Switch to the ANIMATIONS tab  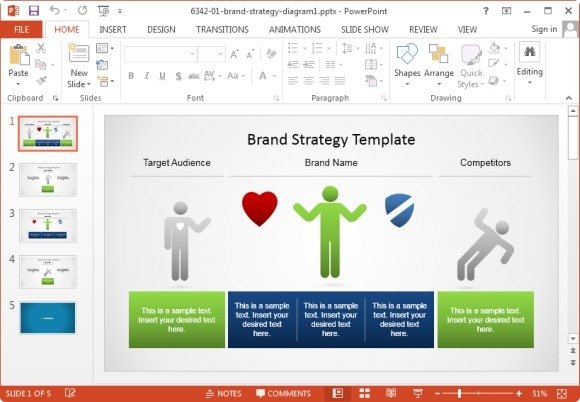point(295,30)
